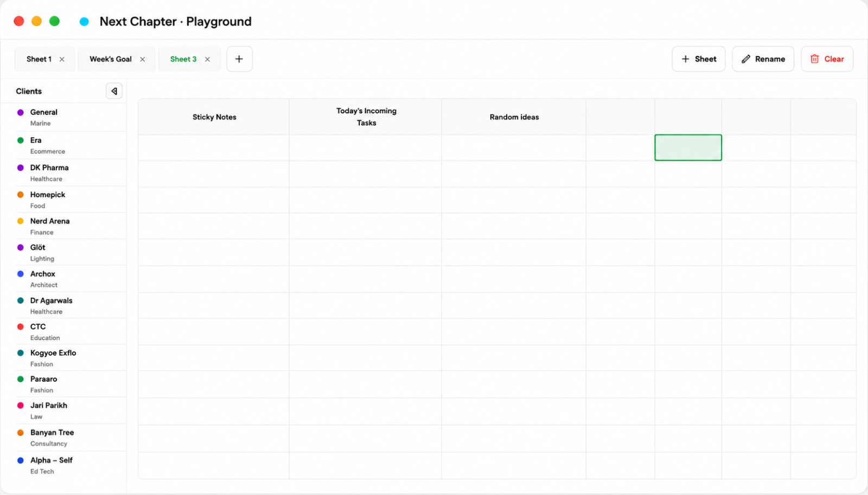Close the Week's Goal tab
The image size is (868, 495).
tap(143, 60)
